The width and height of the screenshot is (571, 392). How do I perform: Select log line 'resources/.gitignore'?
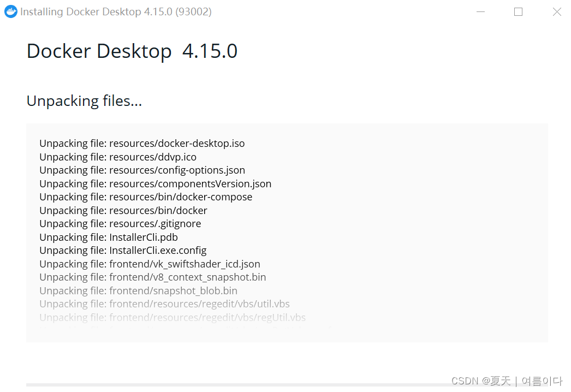[120, 224]
